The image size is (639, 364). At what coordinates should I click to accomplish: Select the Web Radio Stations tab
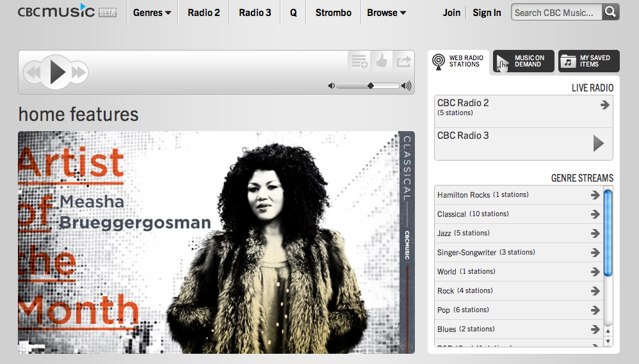click(x=458, y=61)
